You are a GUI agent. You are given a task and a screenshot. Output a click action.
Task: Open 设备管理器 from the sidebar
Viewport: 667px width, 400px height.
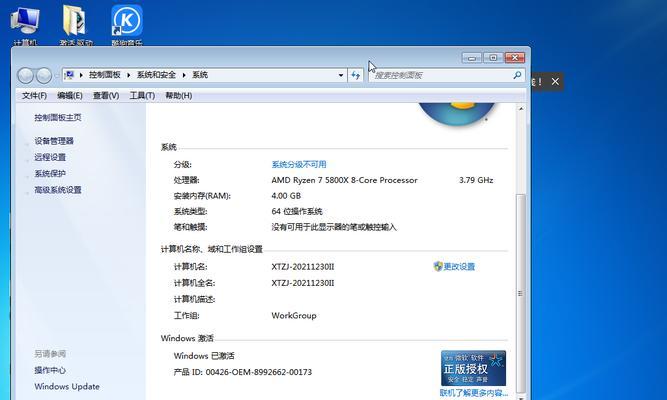click(x=54, y=141)
